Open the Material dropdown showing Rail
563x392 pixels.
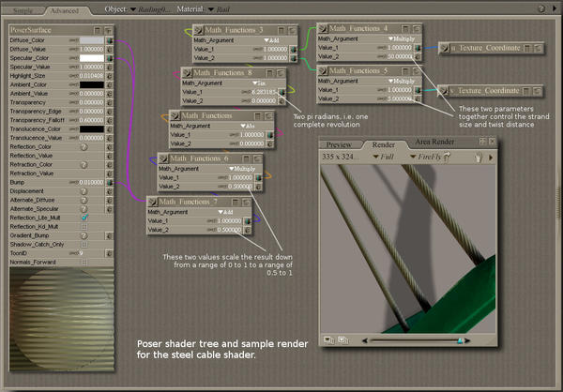pyautogui.click(x=219, y=9)
